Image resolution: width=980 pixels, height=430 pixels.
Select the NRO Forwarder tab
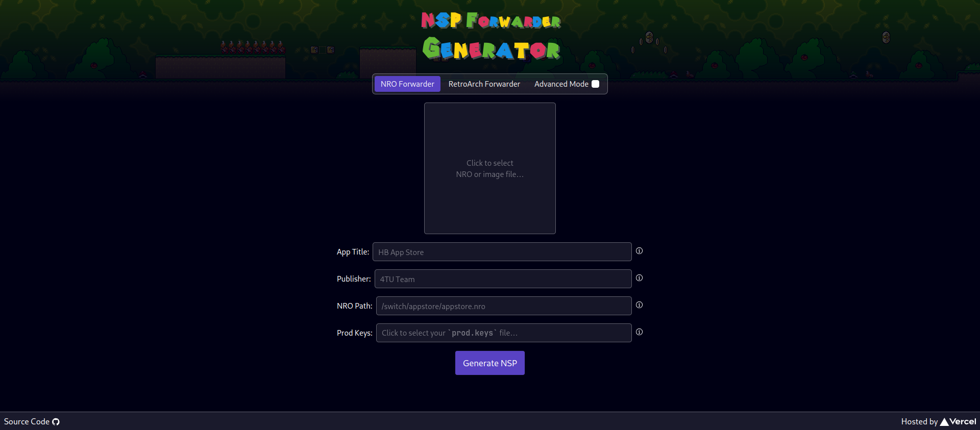click(407, 84)
